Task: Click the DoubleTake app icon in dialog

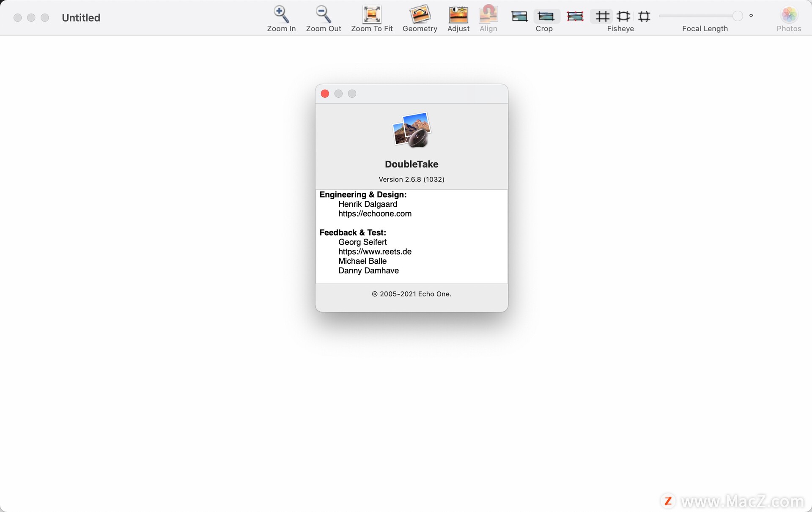Action: (411, 130)
